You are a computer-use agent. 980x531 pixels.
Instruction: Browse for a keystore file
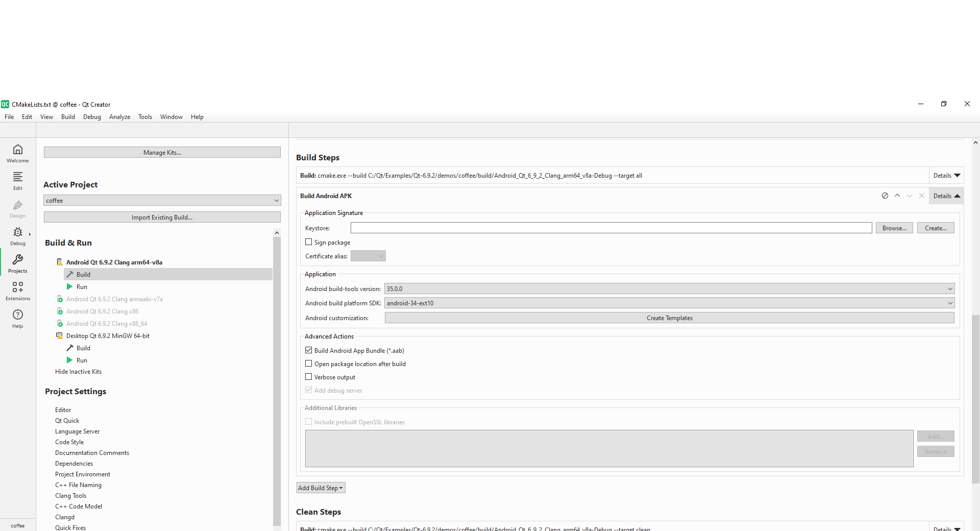(894, 228)
